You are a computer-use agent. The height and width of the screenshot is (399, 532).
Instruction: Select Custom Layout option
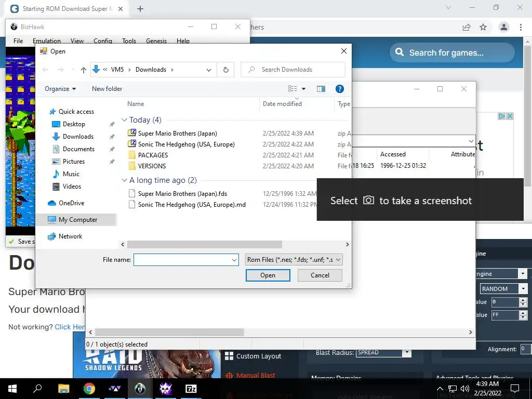[253, 356]
